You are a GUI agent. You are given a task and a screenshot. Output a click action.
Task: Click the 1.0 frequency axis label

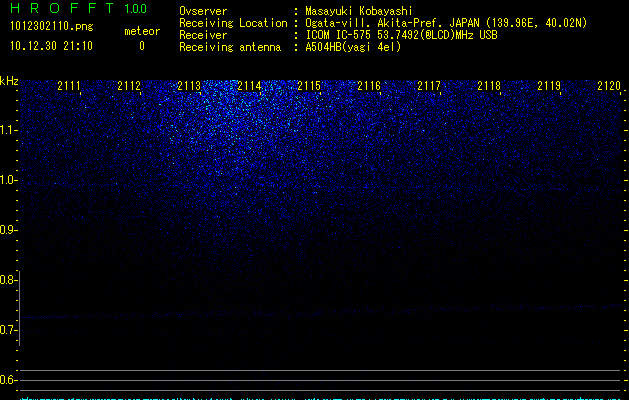pos(7,180)
